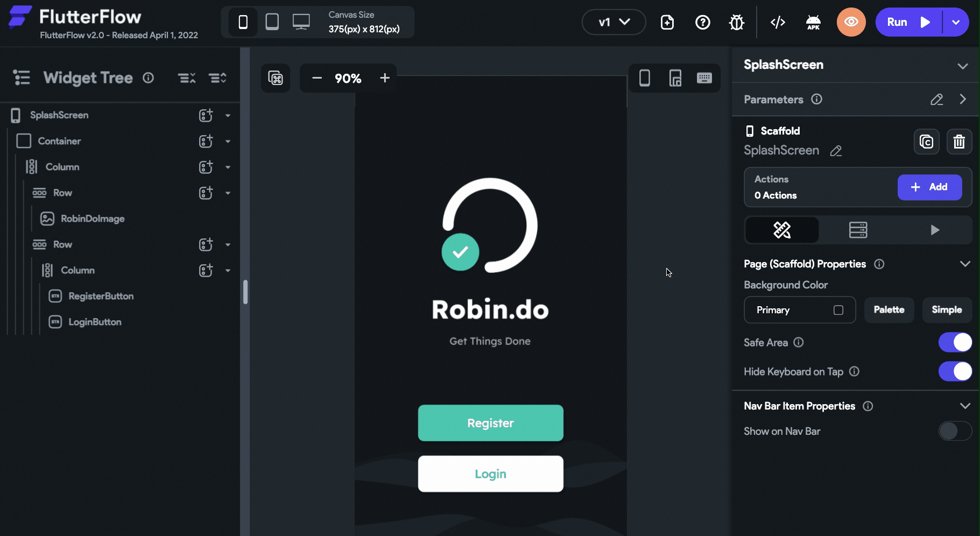
Task: Switch to desktop canvas size icon
Action: pos(301,22)
